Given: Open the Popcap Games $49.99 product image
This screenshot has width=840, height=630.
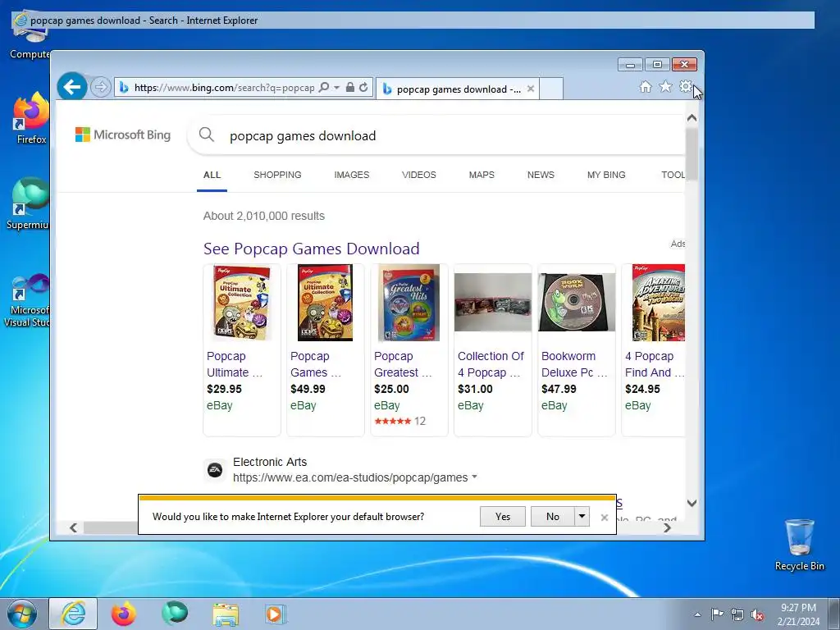Looking at the screenshot, I should [326, 303].
